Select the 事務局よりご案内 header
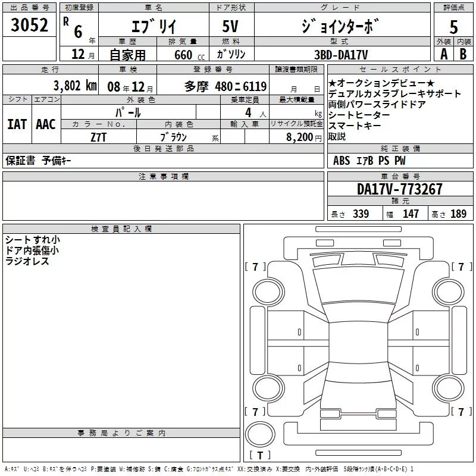 [x=121, y=433]
